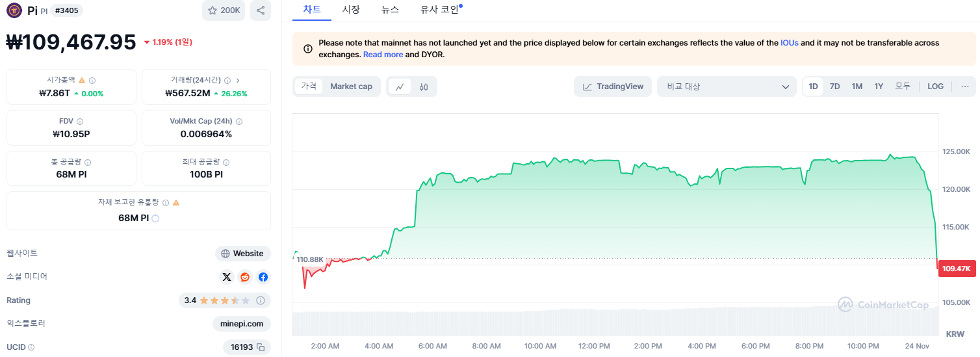
Task: Click the info icon next to 최대 공급량
Action: click(x=226, y=163)
